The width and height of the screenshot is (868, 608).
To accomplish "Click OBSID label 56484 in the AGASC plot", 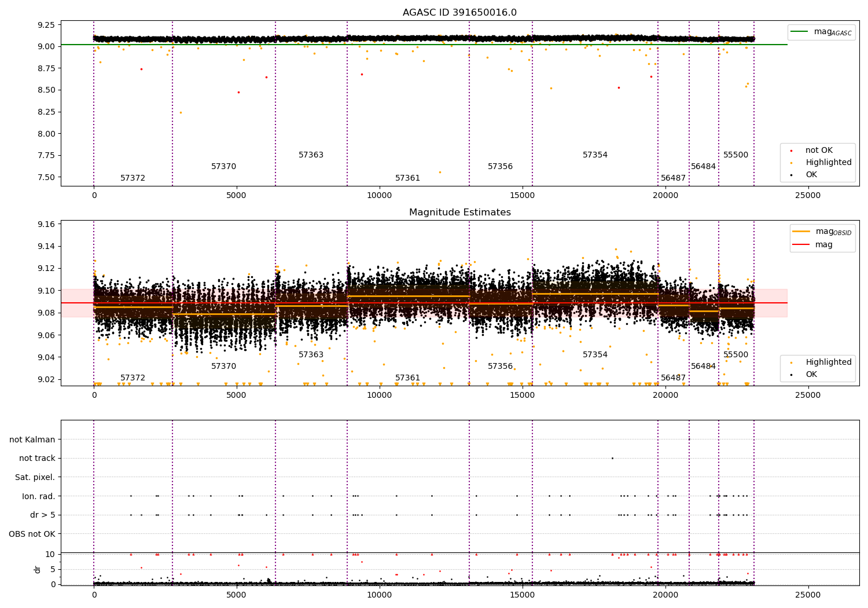I will (704, 167).
